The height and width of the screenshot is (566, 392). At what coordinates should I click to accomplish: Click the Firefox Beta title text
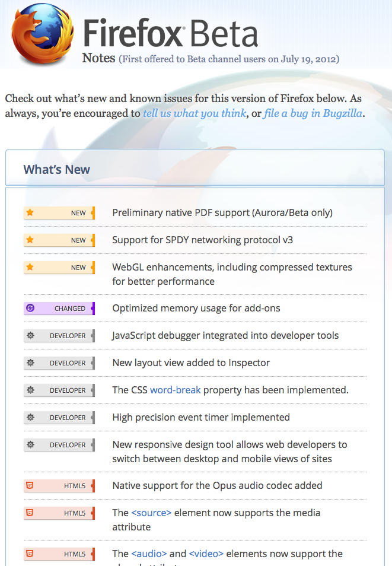click(x=171, y=33)
